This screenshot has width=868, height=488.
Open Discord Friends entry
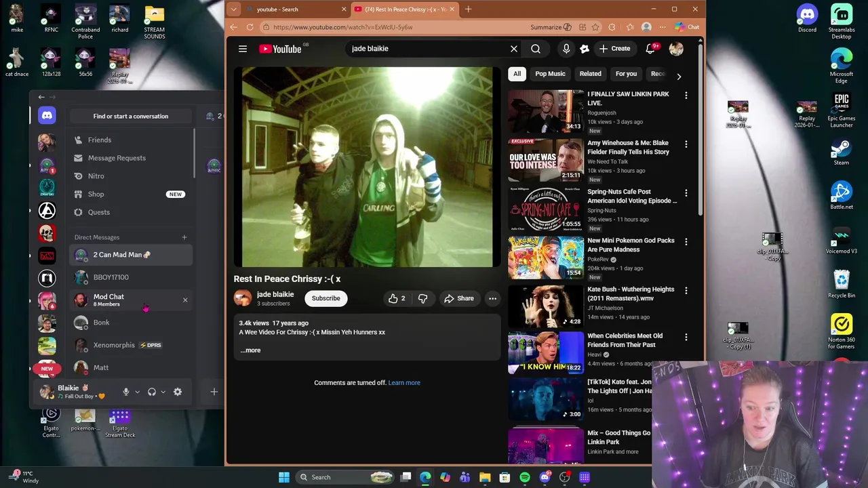click(x=131, y=140)
